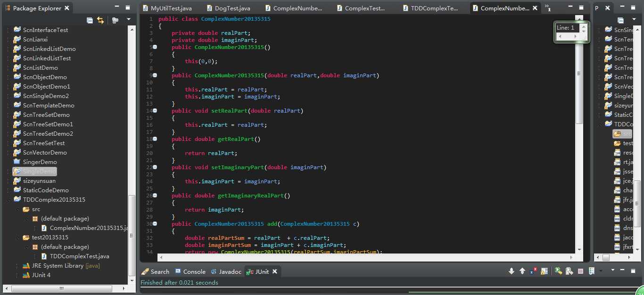Viewport: 644px width, 295px height.
Task: Rerun test from JUnit toolbar
Action: tap(558, 271)
